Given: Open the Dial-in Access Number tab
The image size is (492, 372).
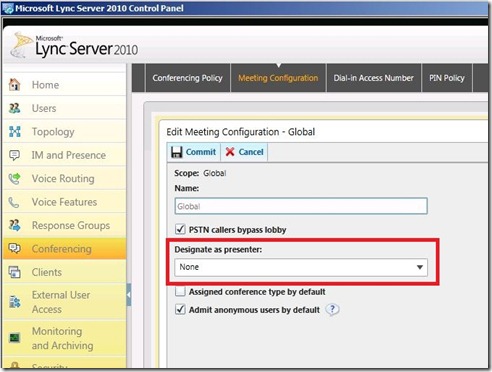Looking at the screenshot, I should pyautogui.click(x=374, y=78).
